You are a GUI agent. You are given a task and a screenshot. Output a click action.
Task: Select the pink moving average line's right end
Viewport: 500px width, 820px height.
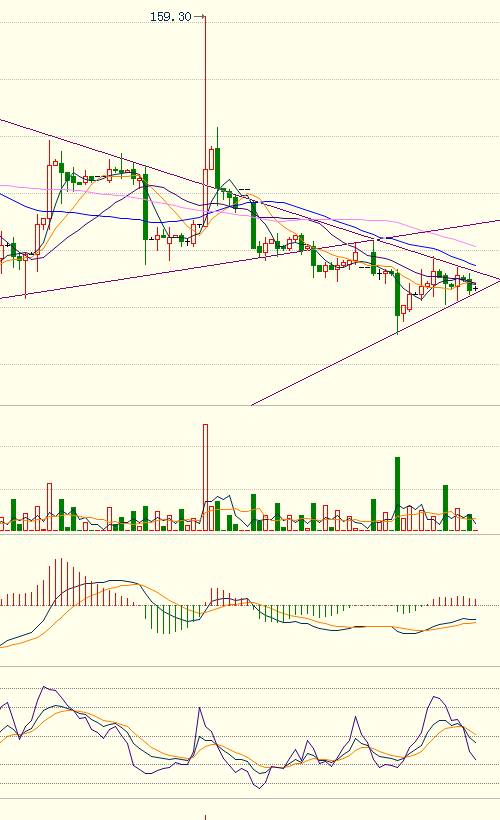[x=474, y=245]
